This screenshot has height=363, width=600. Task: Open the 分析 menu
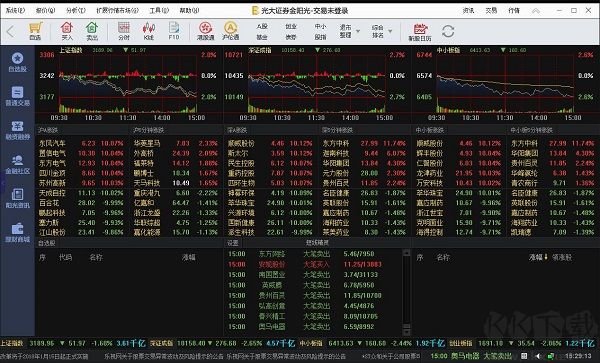click(x=76, y=10)
